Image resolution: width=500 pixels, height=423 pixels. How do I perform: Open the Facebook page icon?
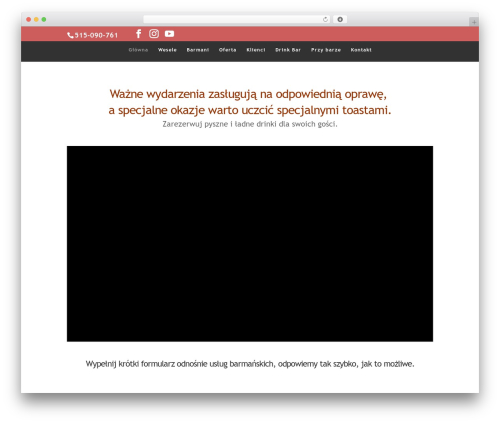[x=139, y=34]
